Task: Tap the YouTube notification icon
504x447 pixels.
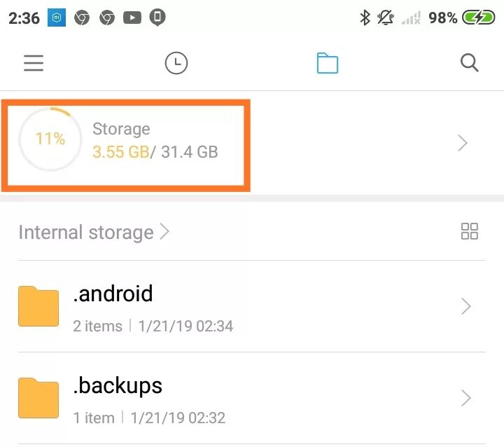Action: pos(132,18)
